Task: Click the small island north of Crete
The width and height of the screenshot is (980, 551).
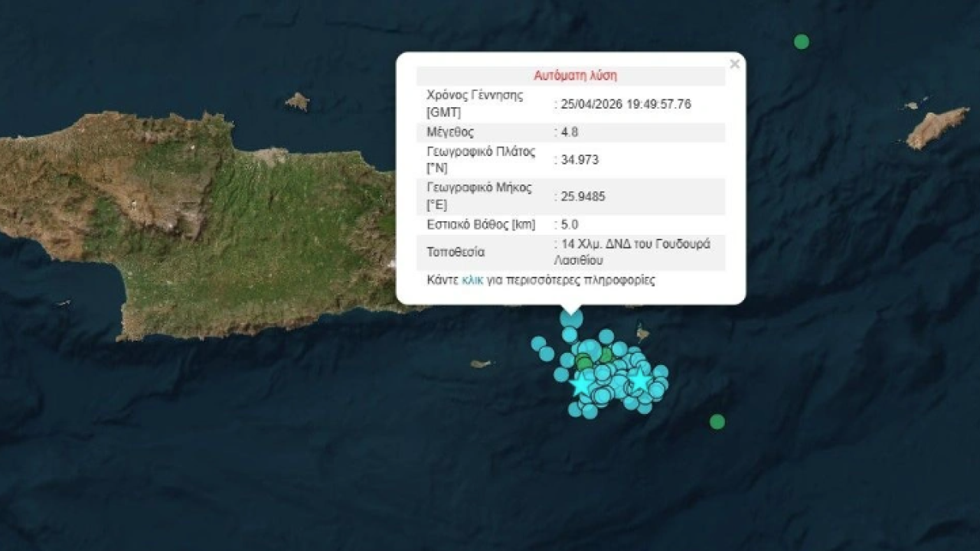Action: 297,101
